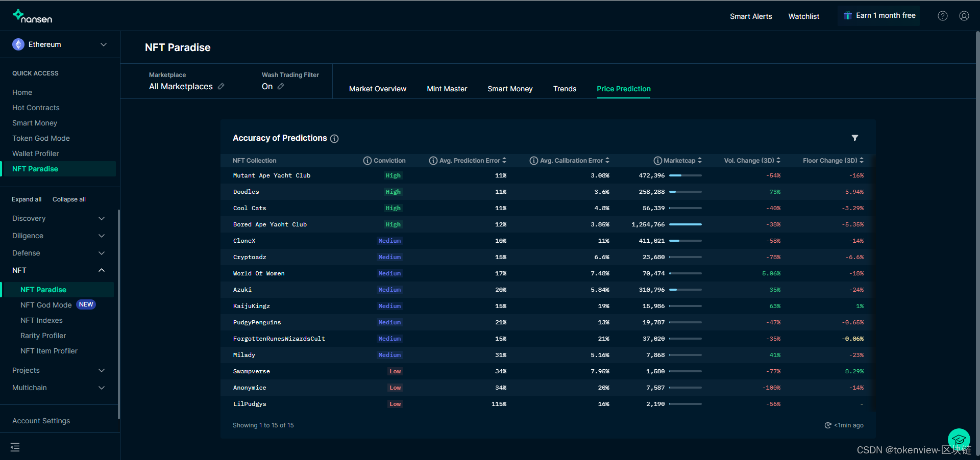Go to Home in Quick Access
980x460 pixels.
coord(22,92)
